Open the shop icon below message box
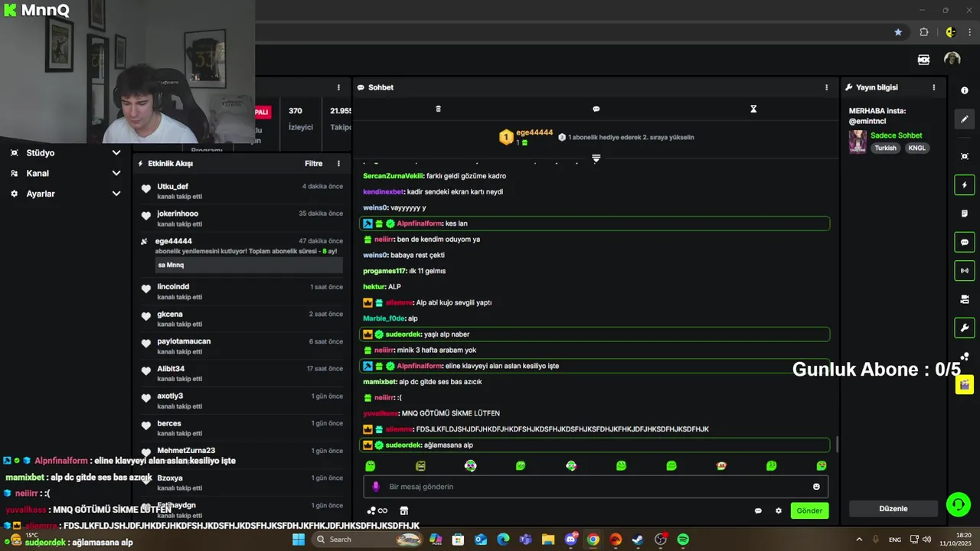The image size is (980, 551). point(404,510)
